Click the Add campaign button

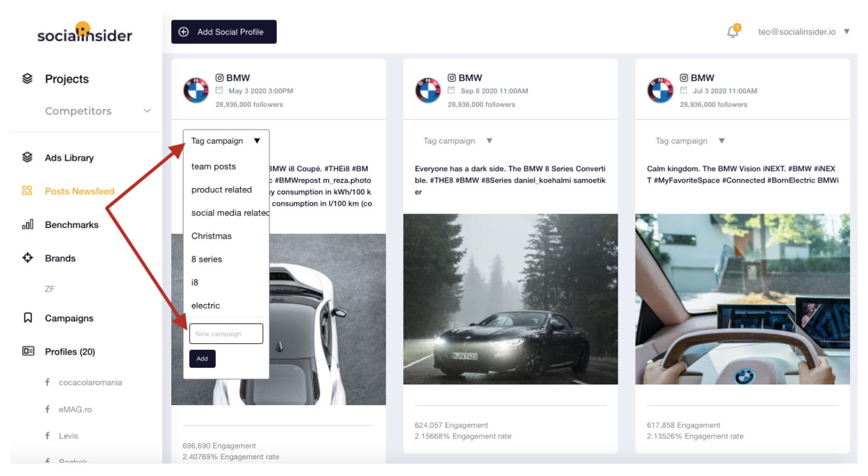(x=202, y=359)
